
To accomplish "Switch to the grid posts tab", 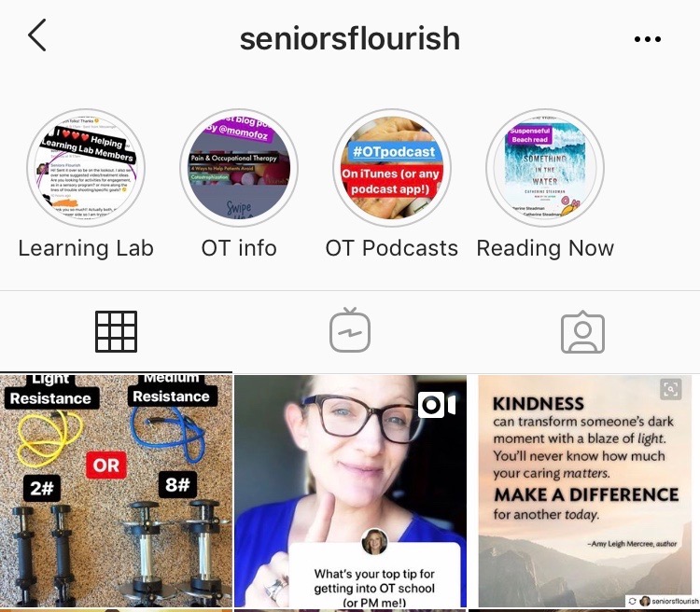I will (x=116, y=332).
